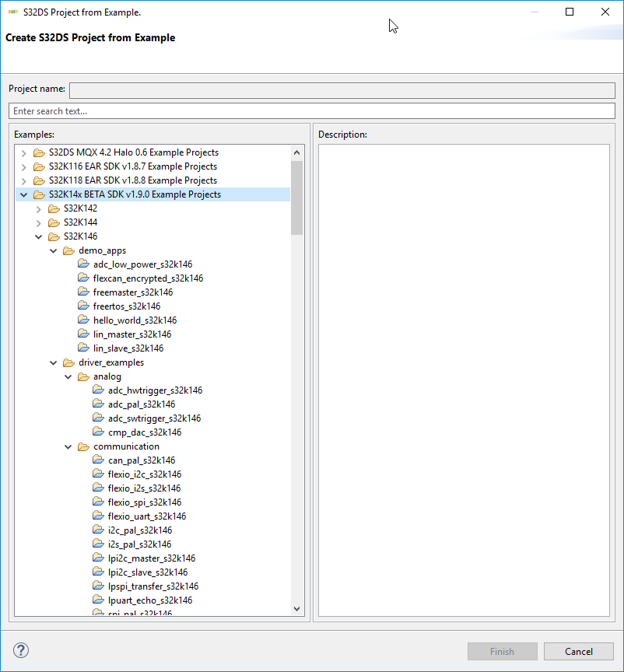Collapse the S32K146 folder

(x=39, y=237)
